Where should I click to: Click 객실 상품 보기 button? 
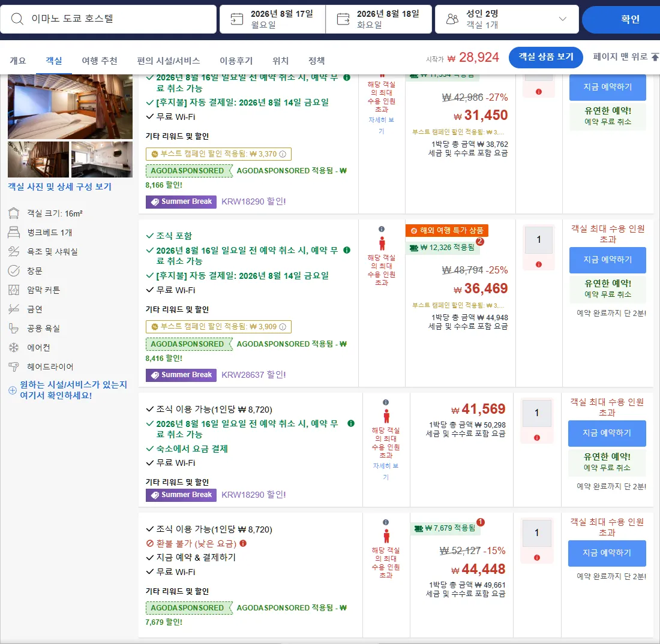pyautogui.click(x=545, y=57)
